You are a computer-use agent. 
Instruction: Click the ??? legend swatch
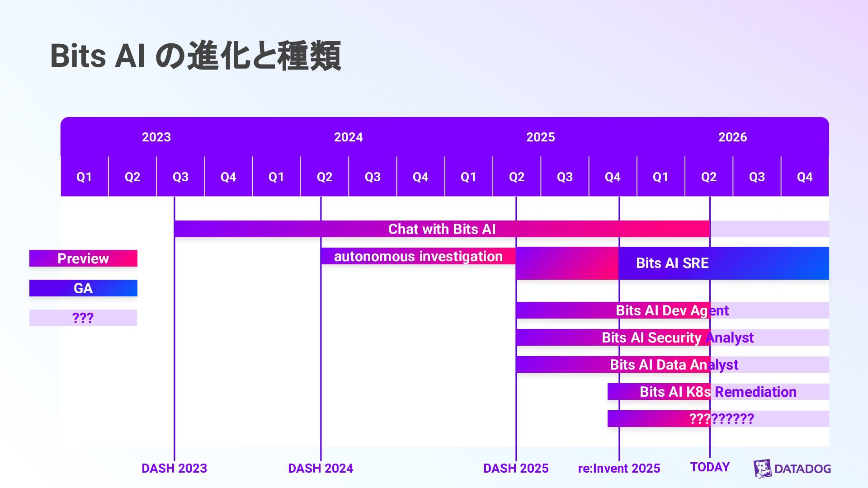coord(83,318)
